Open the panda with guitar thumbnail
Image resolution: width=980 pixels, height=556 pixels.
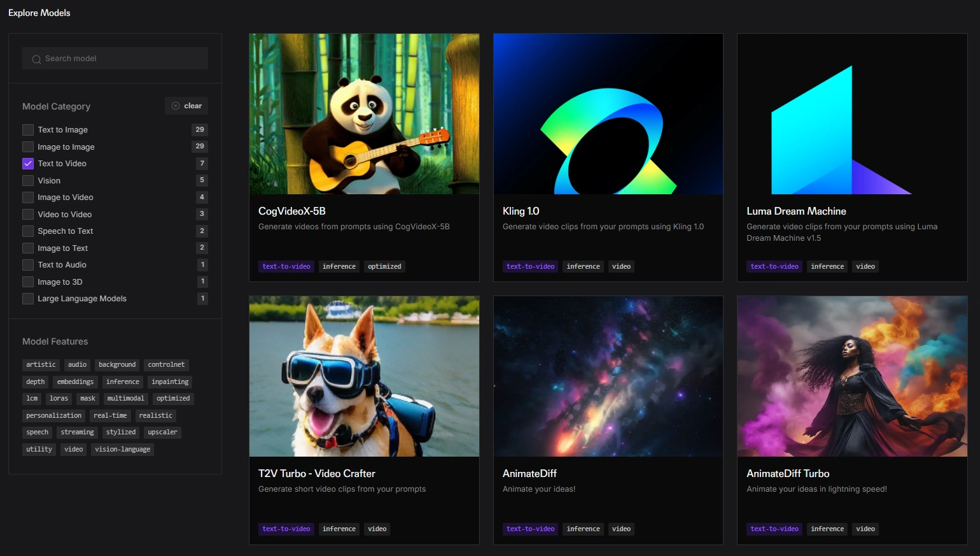tap(364, 114)
